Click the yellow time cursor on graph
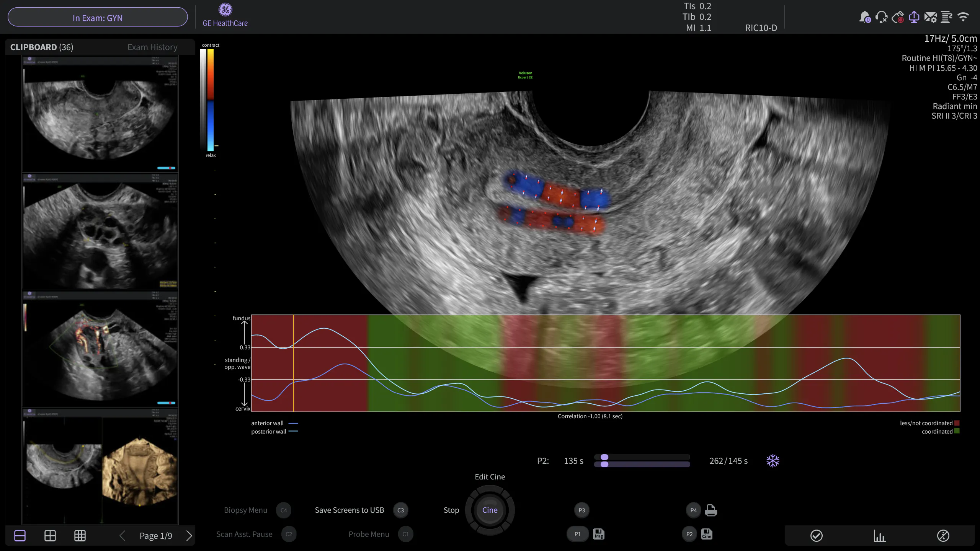The height and width of the screenshot is (551, 980). 294,363
